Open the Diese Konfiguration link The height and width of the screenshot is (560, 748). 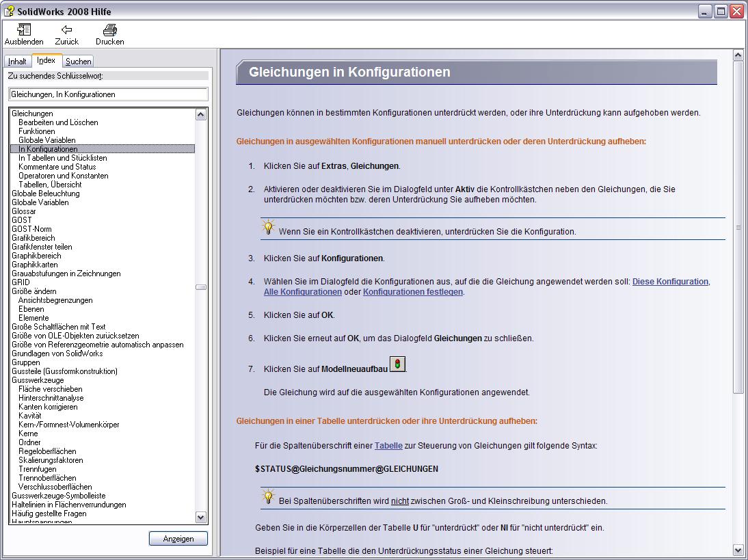[670, 282]
